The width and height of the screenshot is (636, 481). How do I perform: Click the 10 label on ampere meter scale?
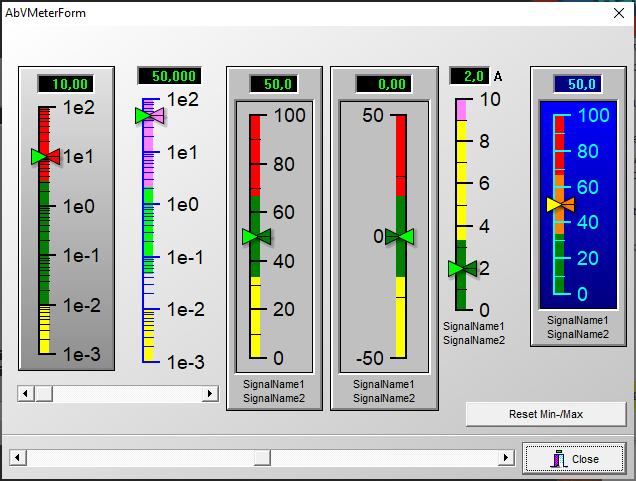click(490, 99)
